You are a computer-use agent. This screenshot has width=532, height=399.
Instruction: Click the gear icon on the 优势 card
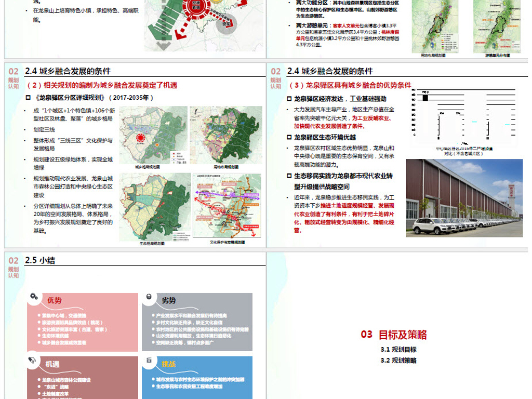(x=33, y=297)
